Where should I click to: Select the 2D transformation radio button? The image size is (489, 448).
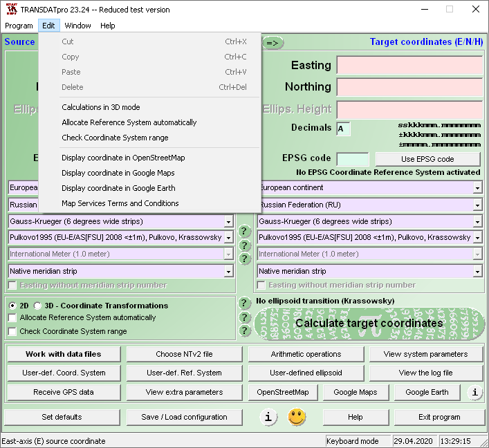tap(12, 306)
